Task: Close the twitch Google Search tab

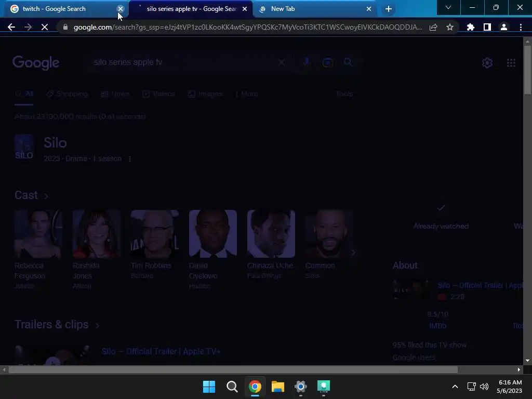Action: tap(121, 9)
